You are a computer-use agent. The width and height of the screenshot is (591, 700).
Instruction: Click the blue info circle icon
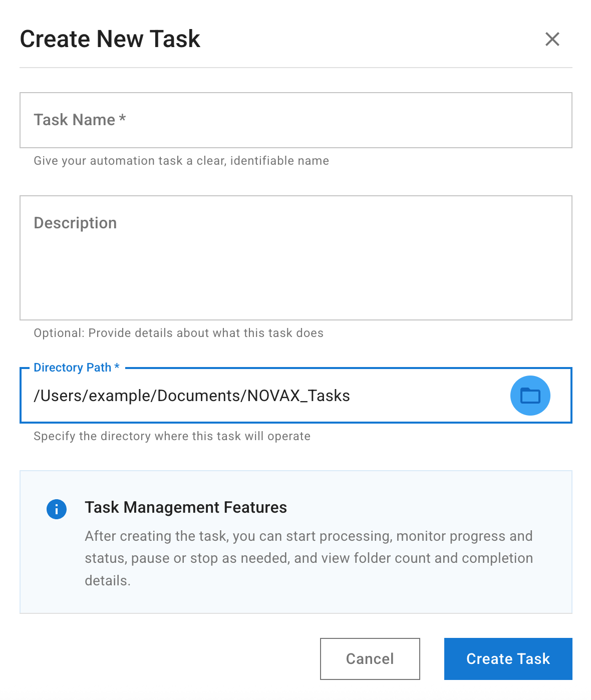[x=57, y=509]
